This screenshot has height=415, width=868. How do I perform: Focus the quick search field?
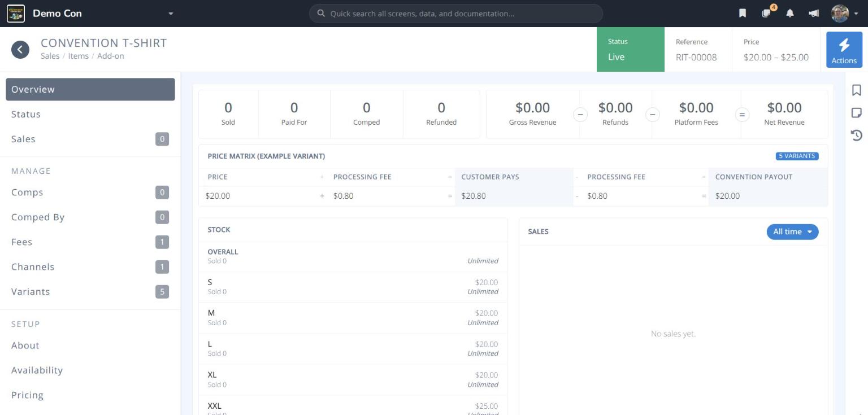click(x=456, y=14)
